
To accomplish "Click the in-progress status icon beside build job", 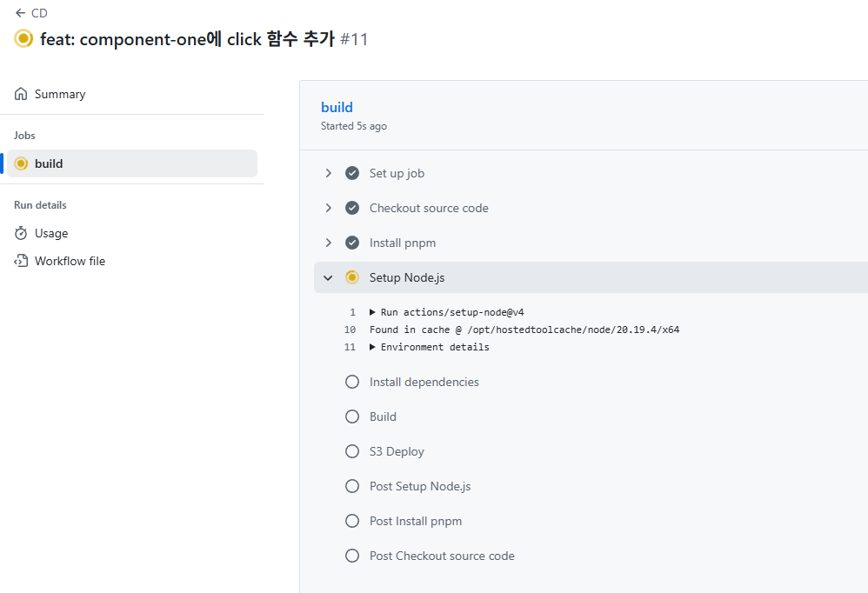I will coord(21,163).
